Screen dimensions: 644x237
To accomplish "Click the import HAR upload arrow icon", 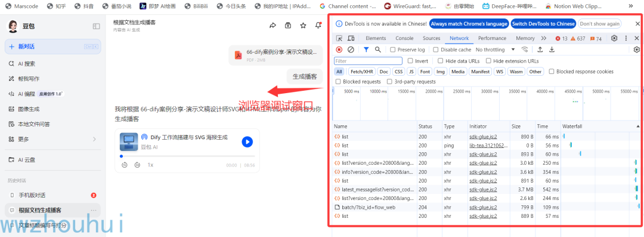I will 540,50.
